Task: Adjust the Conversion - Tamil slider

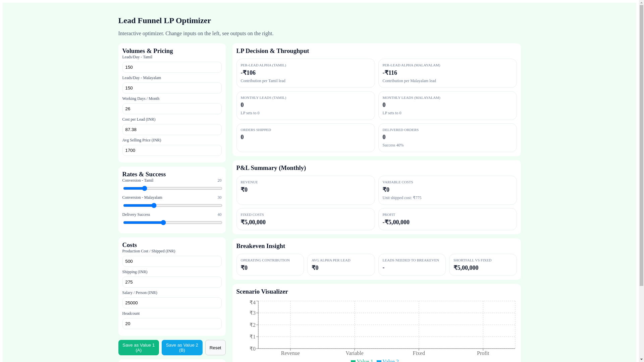Action: [172, 188]
